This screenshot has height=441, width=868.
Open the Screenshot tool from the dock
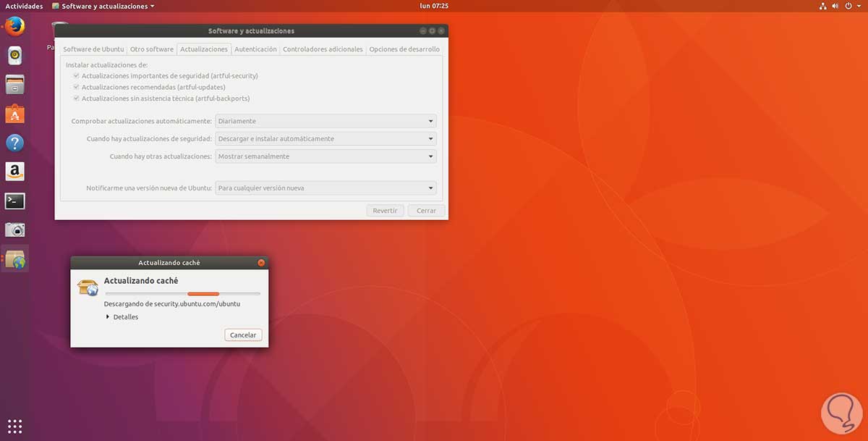pos(14,230)
